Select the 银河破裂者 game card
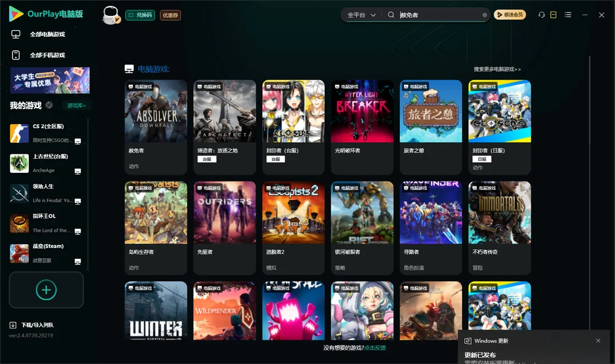 (x=362, y=228)
